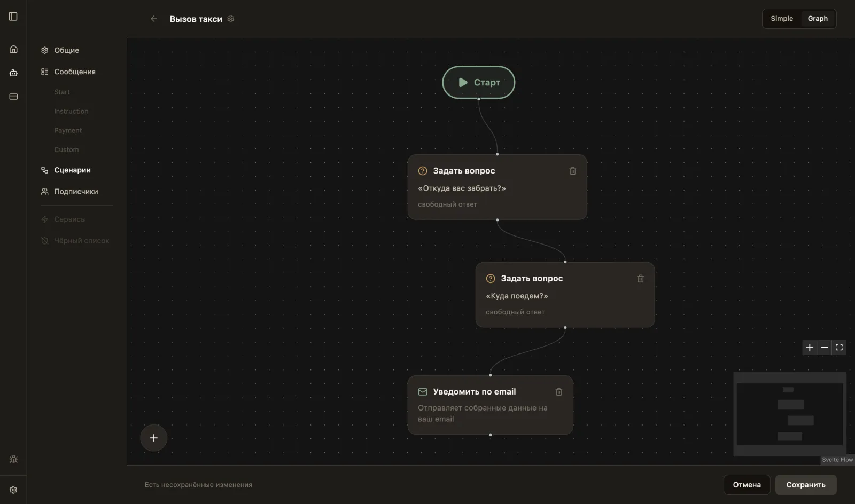This screenshot has width=855, height=504.
Task: Open the home icon in left rail
Action: tap(13, 49)
